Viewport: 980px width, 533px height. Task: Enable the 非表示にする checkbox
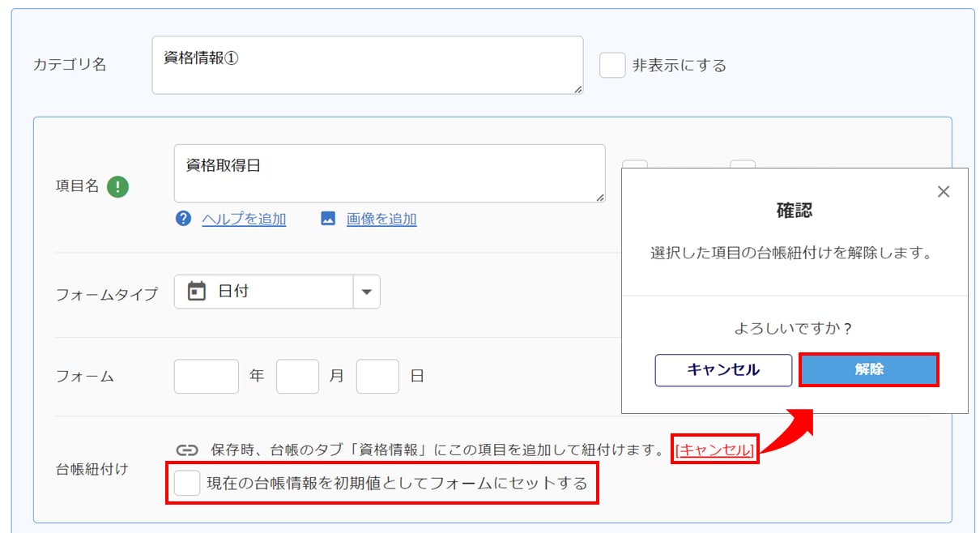pos(612,66)
